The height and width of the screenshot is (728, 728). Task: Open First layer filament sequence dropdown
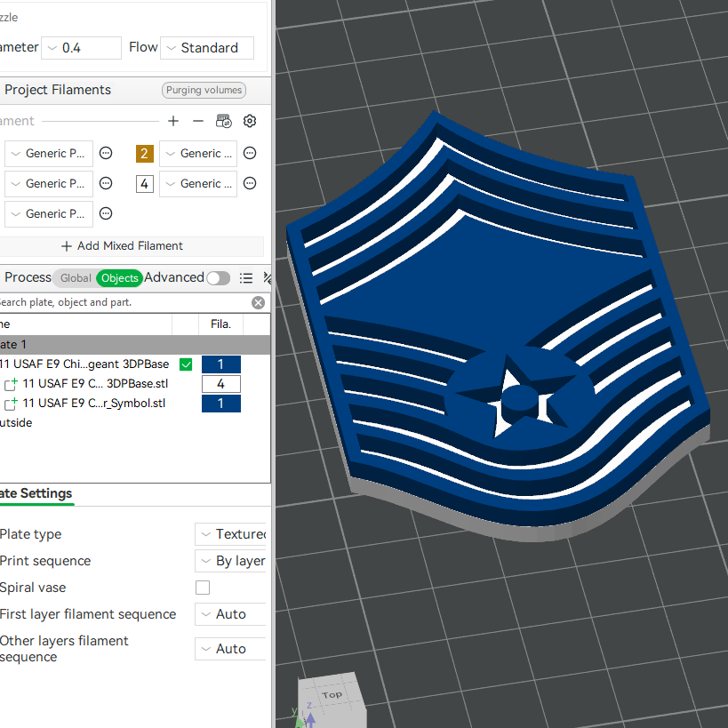click(231, 614)
